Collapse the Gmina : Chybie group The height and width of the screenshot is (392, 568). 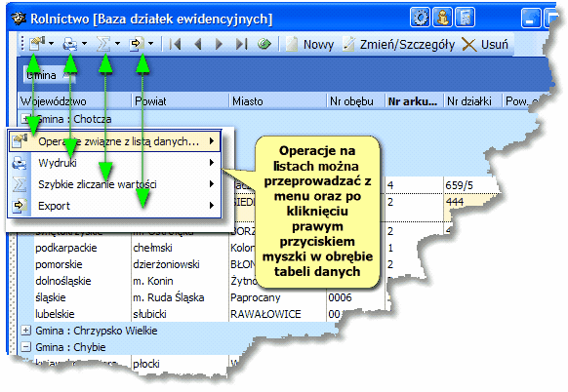tap(25, 347)
